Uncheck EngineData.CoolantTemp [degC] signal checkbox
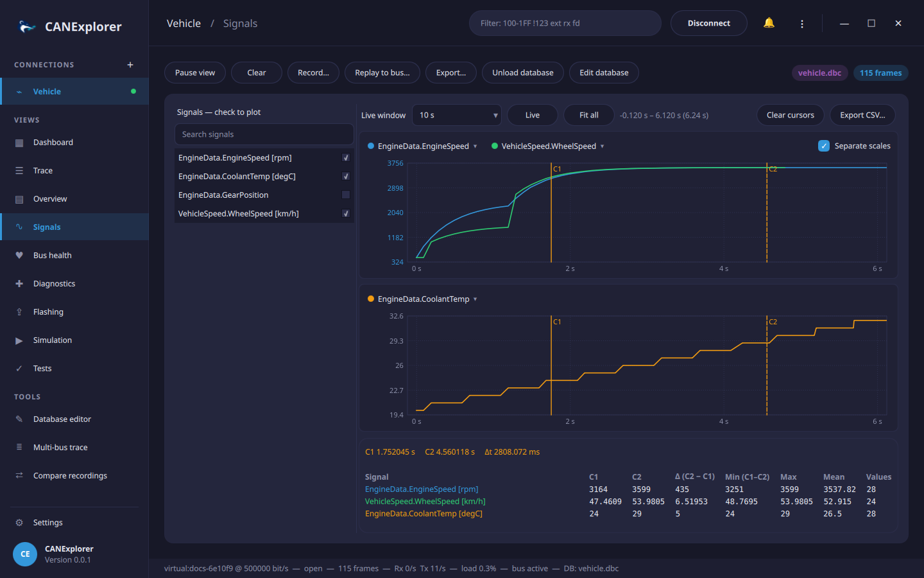 (x=346, y=177)
